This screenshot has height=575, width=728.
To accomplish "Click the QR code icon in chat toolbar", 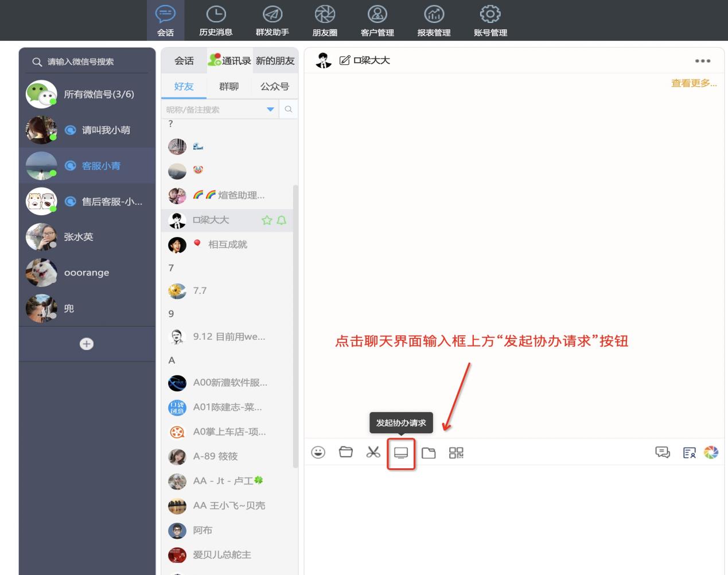I will (x=456, y=453).
